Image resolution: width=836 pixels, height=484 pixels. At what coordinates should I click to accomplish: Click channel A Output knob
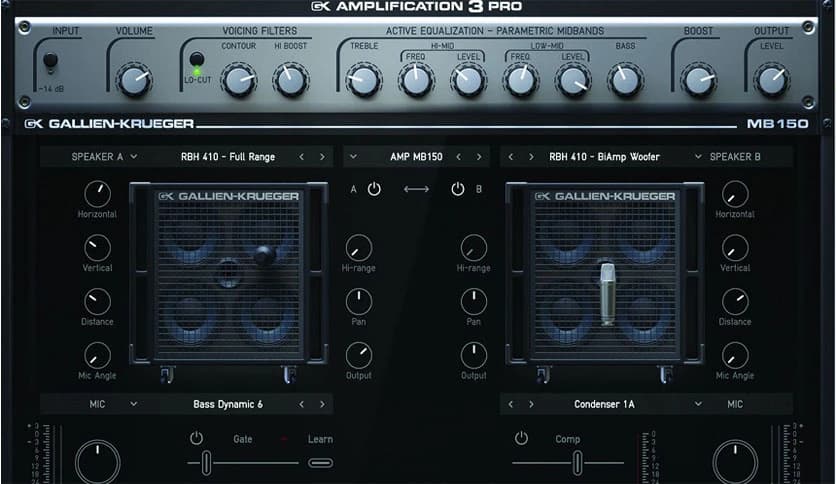(359, 356)
